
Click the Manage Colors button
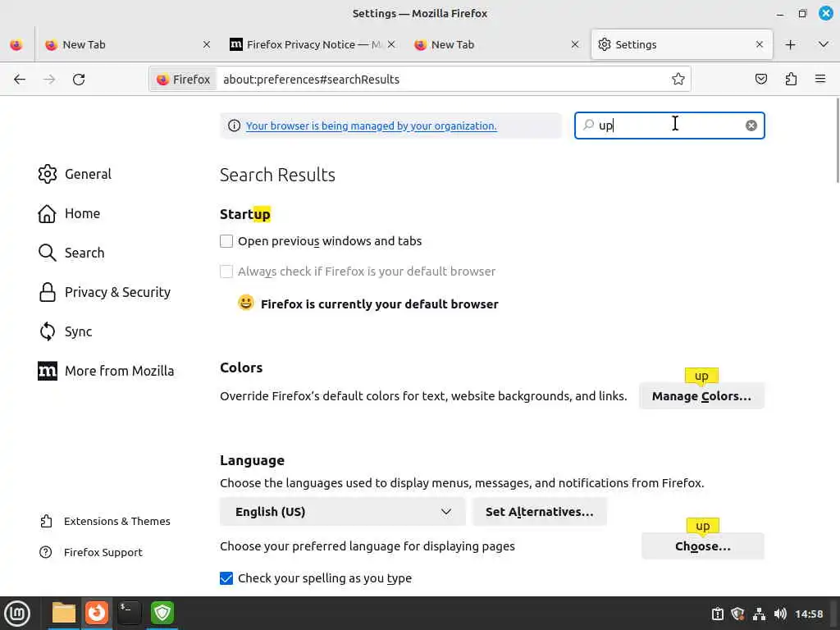[701, 396]
